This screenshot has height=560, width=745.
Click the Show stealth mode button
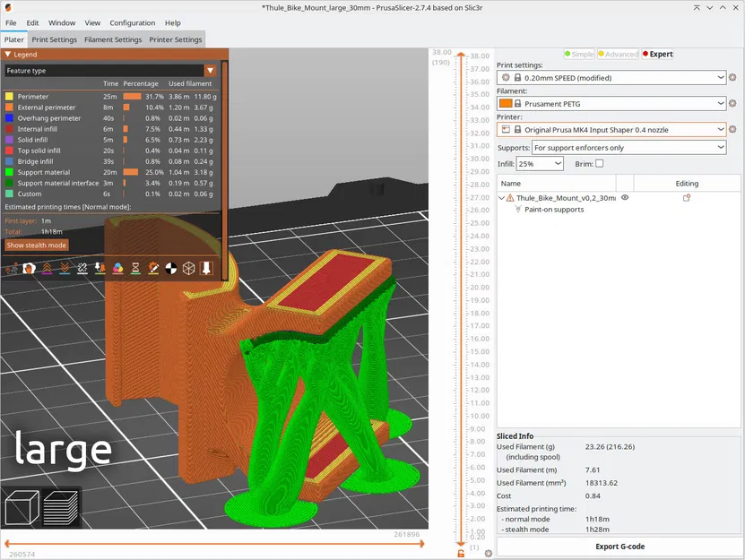(x=37, y=245)
